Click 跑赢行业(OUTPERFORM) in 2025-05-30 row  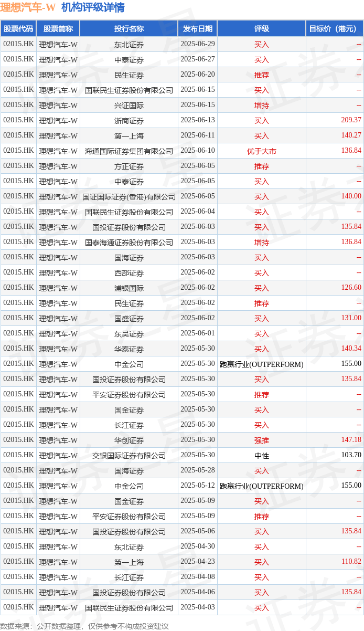pyautogui.click(x=262, y=364)
